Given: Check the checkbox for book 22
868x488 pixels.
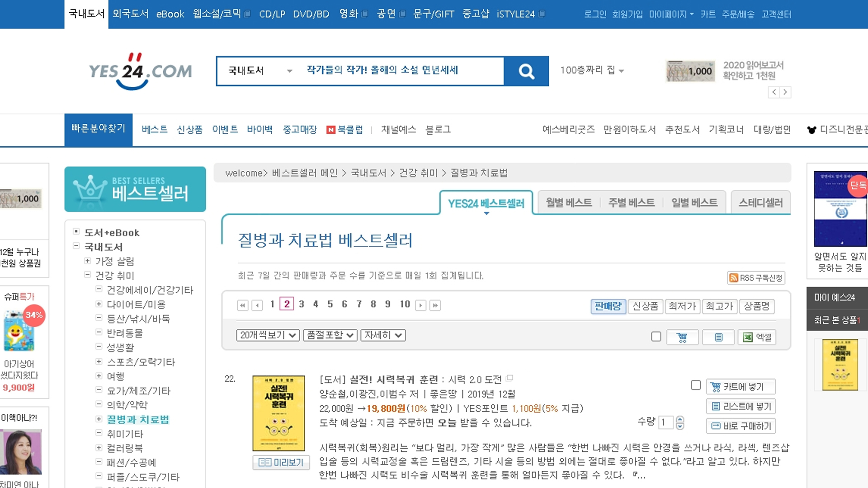Looking at the screenshot, I should 696,385.
